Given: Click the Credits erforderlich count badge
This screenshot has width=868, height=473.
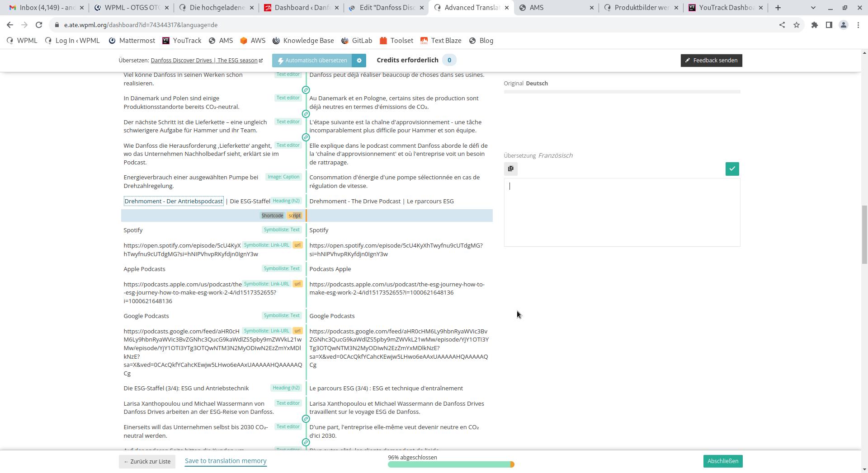Looking at the screenshot, I should click(x=449, y=60).
